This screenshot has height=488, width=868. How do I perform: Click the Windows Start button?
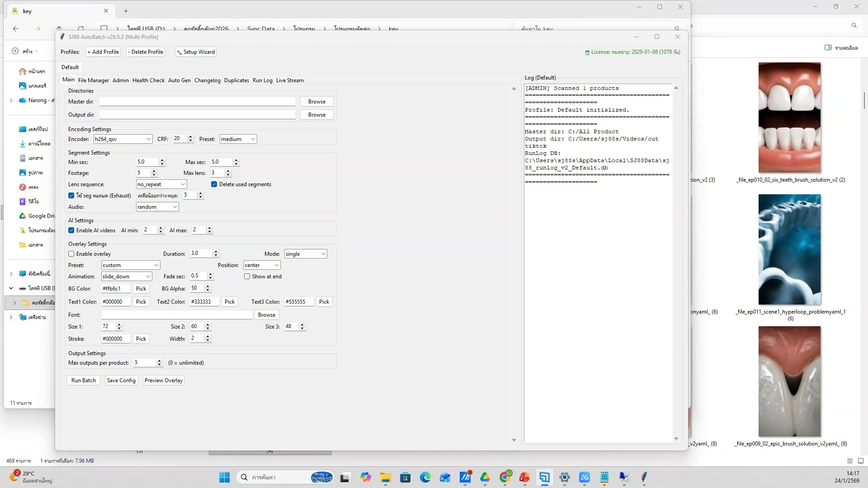coord(224,477)
